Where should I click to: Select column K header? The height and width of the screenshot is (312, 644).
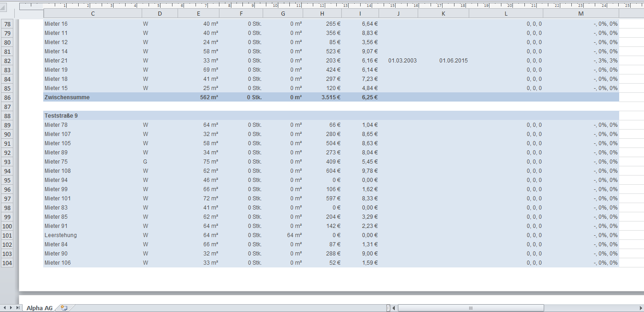443,14
